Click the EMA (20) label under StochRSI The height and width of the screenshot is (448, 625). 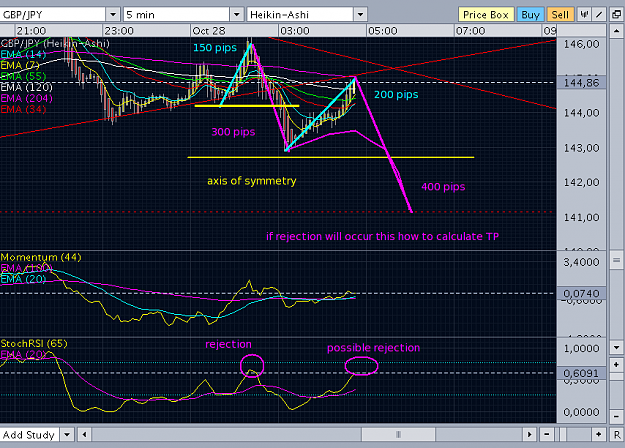click(x=23, y=354)
